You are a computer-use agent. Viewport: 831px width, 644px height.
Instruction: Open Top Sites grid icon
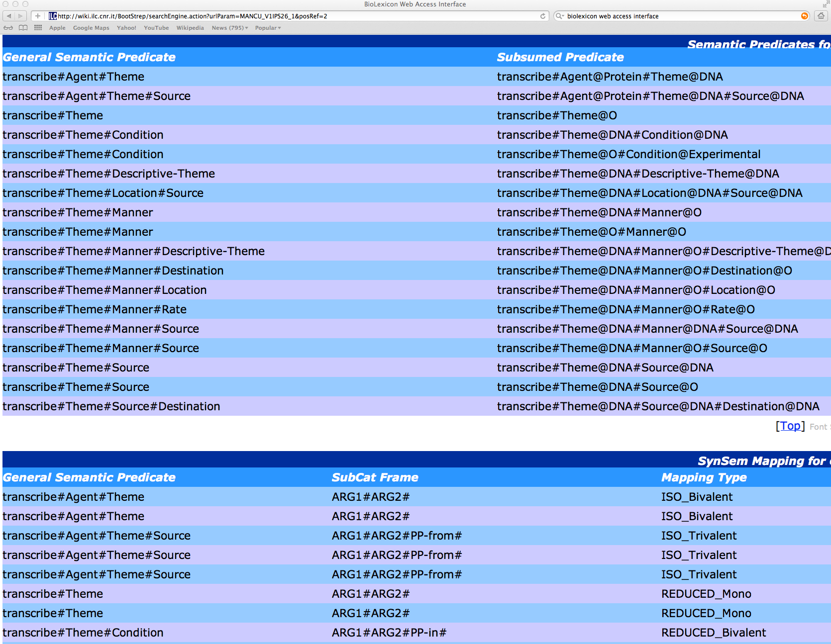38,28
